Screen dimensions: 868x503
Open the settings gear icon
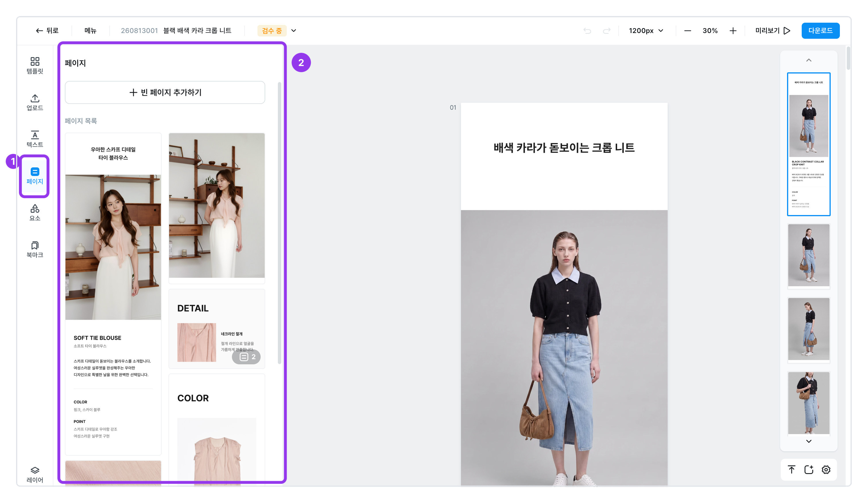coord(826,469)
